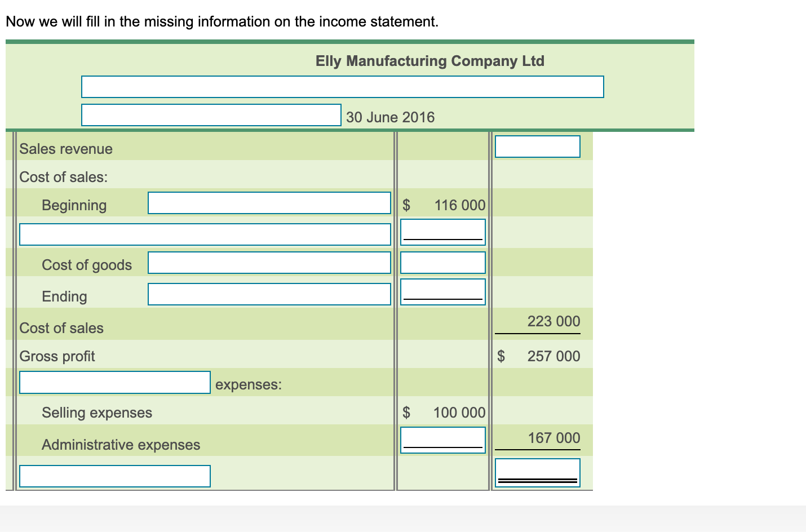
Task: Select the blank row input below Beginning
Action: (205, 234)
